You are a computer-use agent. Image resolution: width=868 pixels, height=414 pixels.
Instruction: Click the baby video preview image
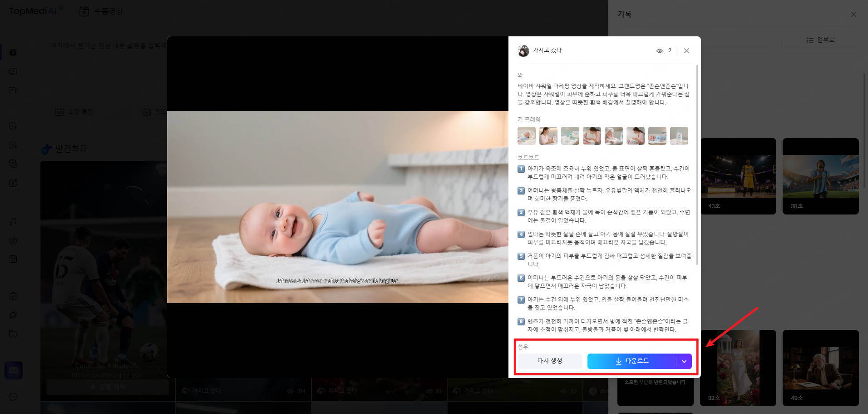tap(338, 207)
